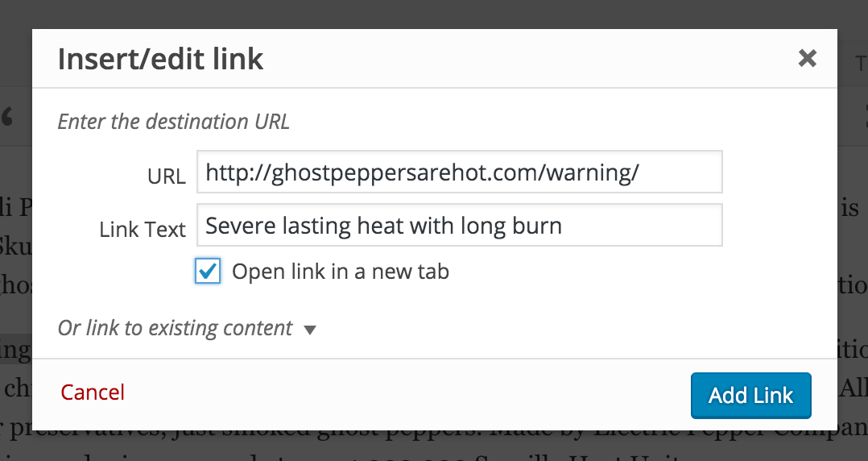The height and width of the screenshot is (461, 868).
Task: Cancel the link dialog
Action: pyautogui.click(x=93, y=392)
